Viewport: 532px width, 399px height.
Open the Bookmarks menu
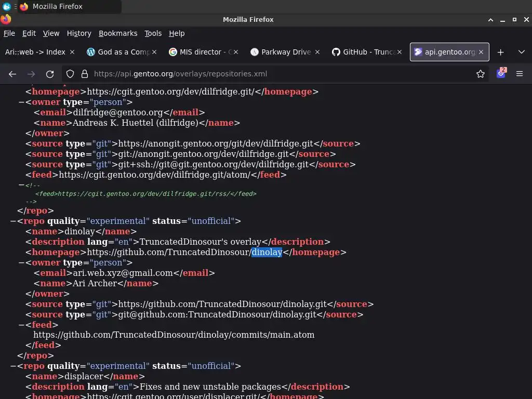pyautogui.click(x=118, y=33)
